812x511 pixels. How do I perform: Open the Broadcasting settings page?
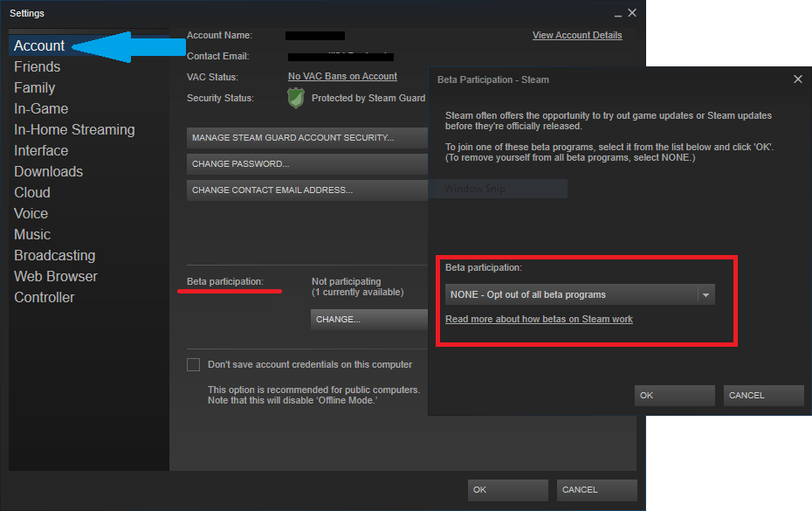[x=54, y=255]
